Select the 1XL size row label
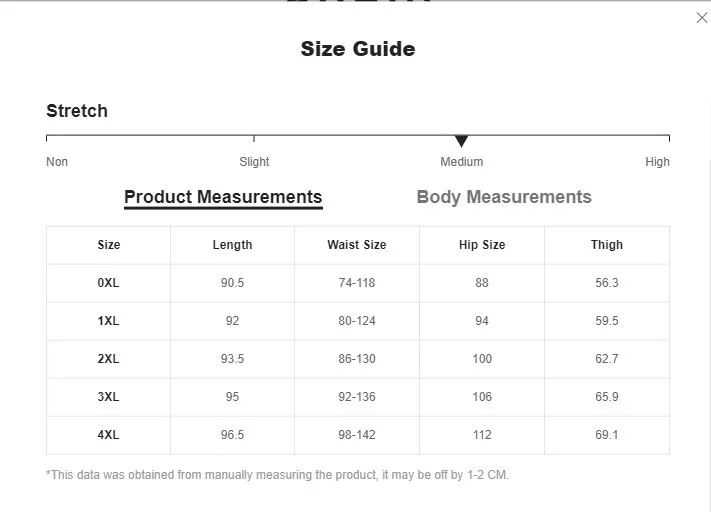 point(108,321)
